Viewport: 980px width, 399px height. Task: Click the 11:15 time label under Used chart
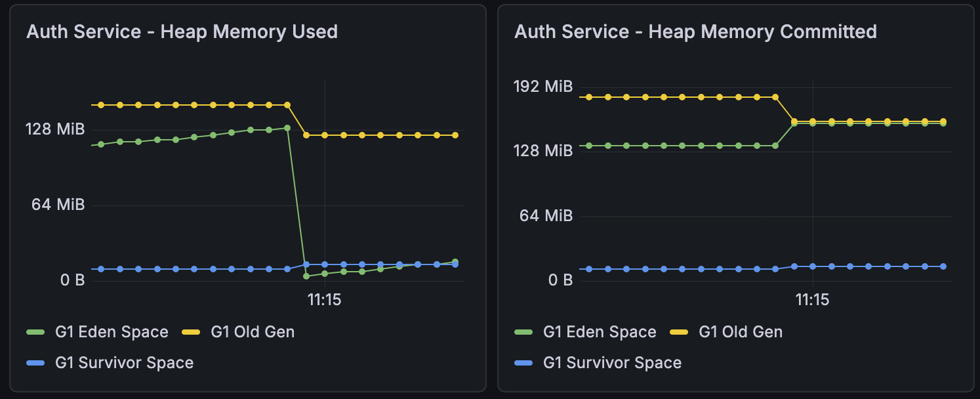[324, 300]
